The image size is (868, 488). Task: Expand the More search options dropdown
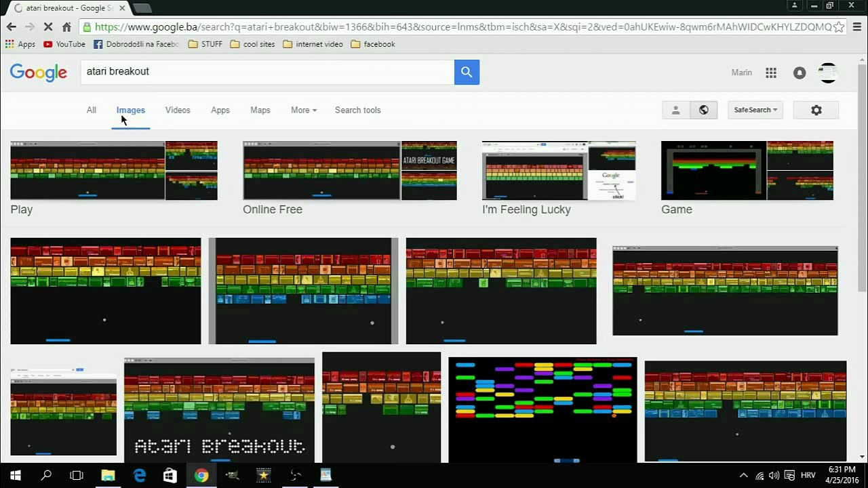click(x=304, y=110)
